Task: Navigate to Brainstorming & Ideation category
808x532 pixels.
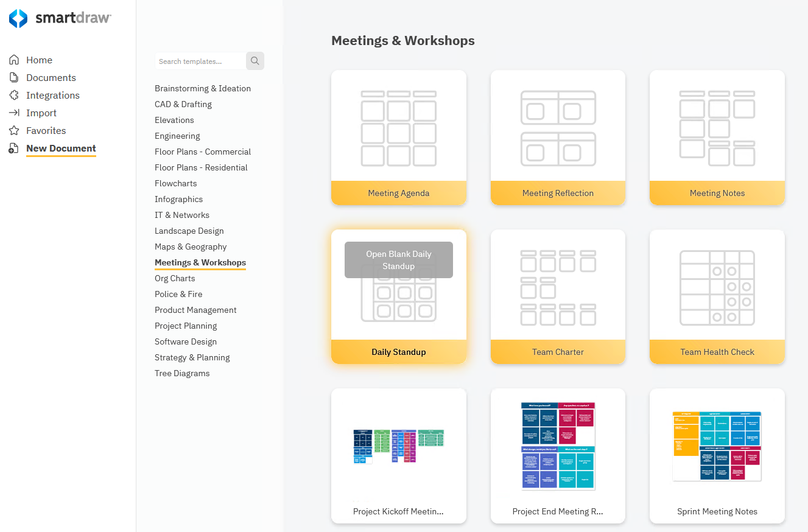Action: 203,88
